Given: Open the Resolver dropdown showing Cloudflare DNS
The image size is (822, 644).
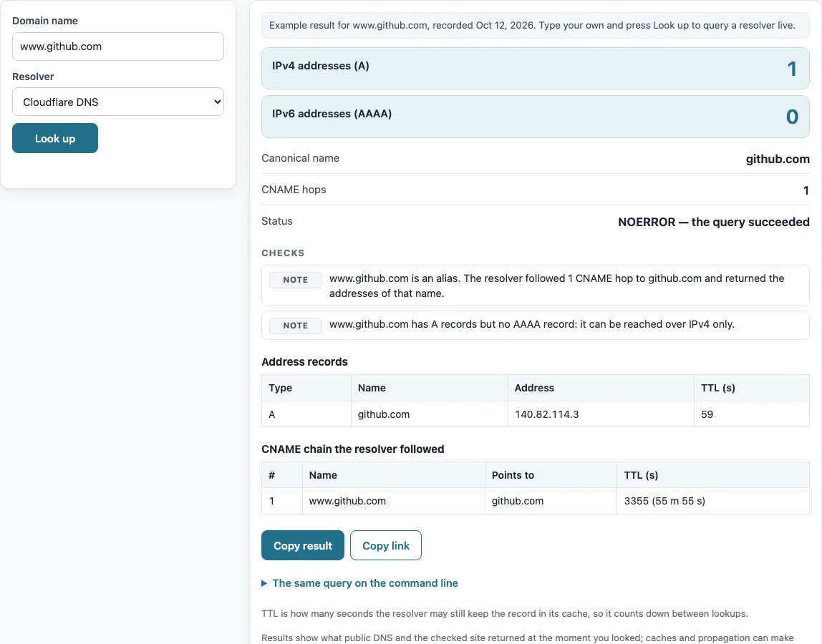Looking at the screenshot, I should click(118, 102).
